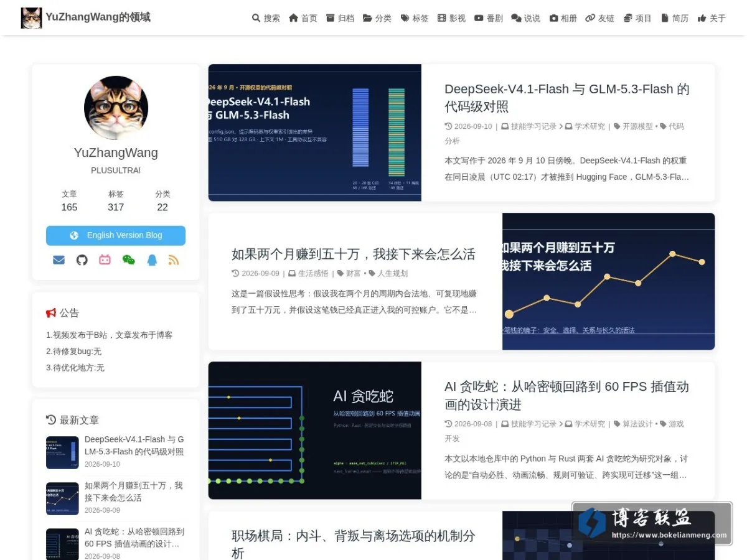747x560 pixels.
Task: Click the name YuZhangWang in profile card
Action: (x=116, y=152)
